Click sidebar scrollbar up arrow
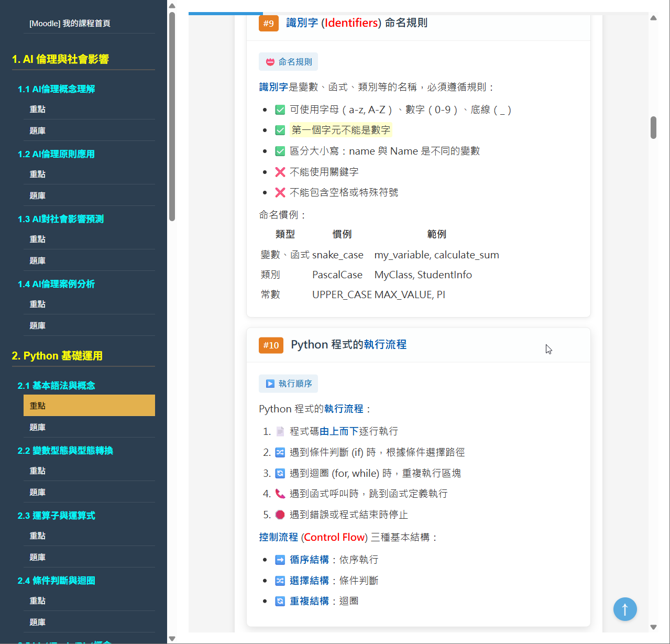 (172, 6)
